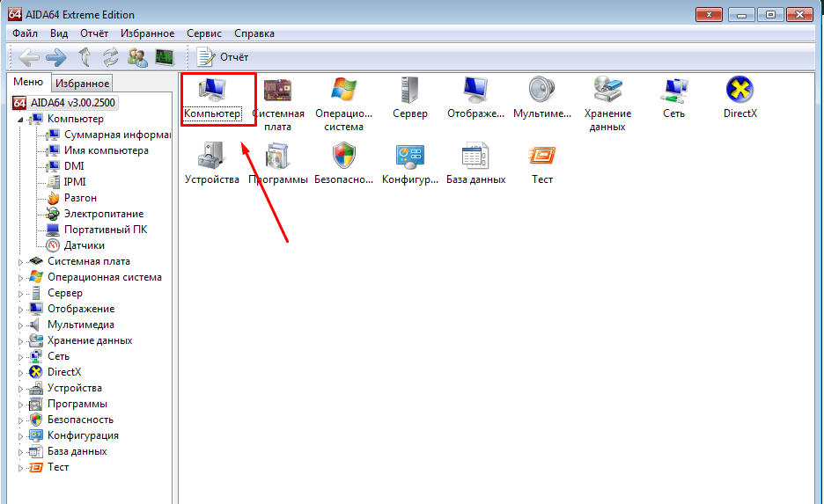824x504 pixels.
Task: Switch to the Избранное sidebar tab
Action: click(82, 84)
